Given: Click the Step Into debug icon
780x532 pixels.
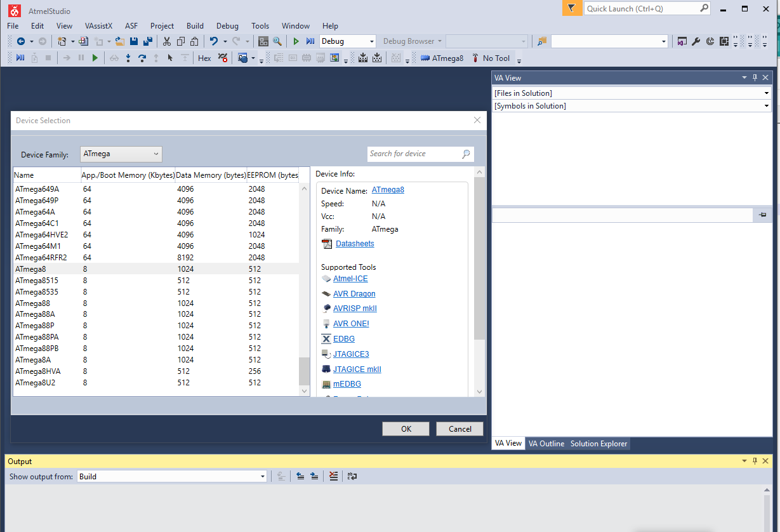Looking at the screenshot, I should coord(128,58).
